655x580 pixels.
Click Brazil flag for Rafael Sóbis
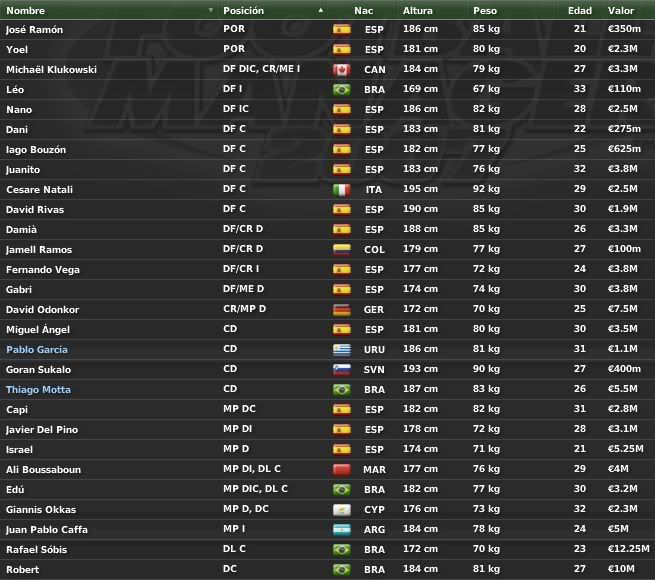pyautogui.click(x=342, y=549)
